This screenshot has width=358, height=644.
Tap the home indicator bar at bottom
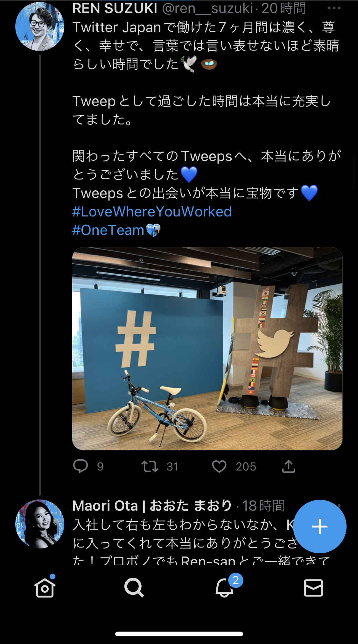click(x=179, y=634)
